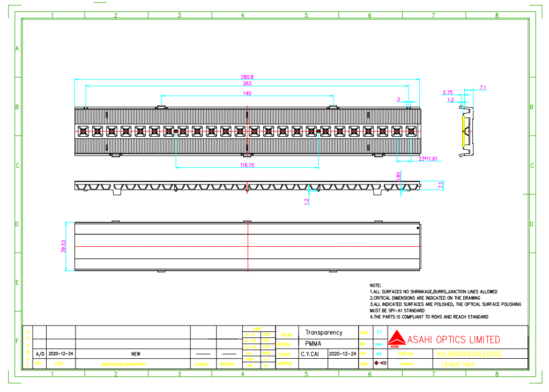The width and height of the screenshot is (549, 392).
Task: Click the ASAHI red triangle logo
Action: (396, 338)
